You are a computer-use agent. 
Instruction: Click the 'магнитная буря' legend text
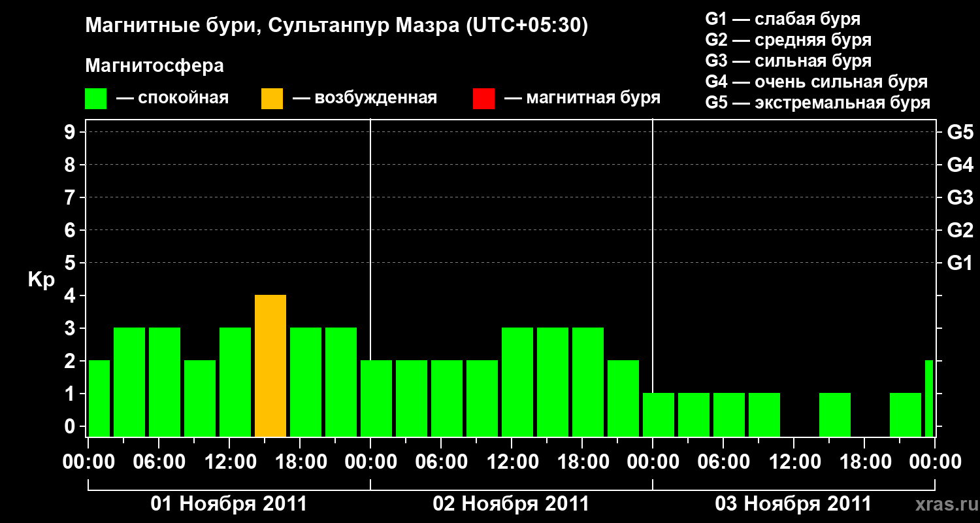tap(593, 98)
